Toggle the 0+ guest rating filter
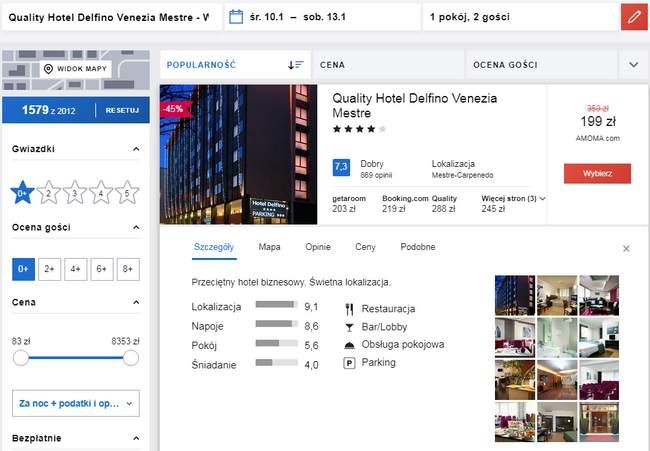 click(23, 268)
